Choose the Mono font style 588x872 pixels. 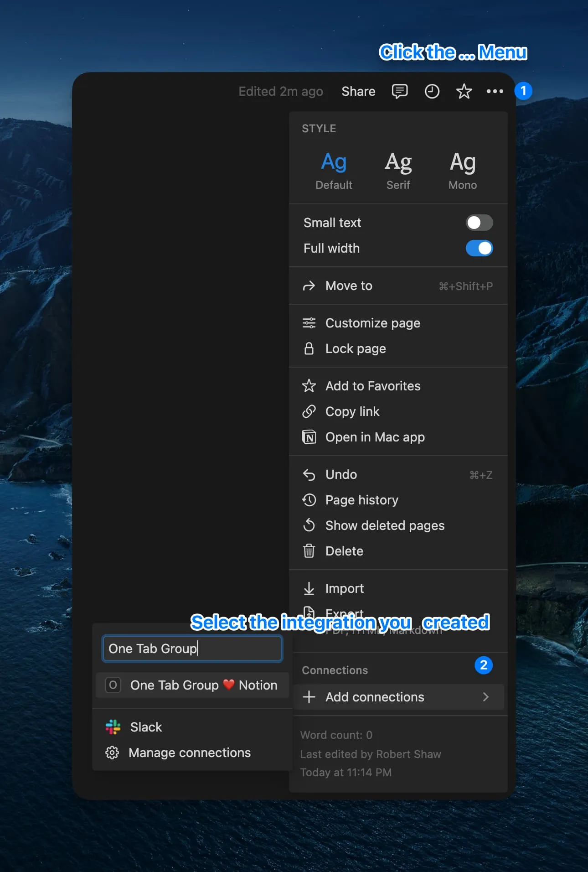tap(462, 170)
